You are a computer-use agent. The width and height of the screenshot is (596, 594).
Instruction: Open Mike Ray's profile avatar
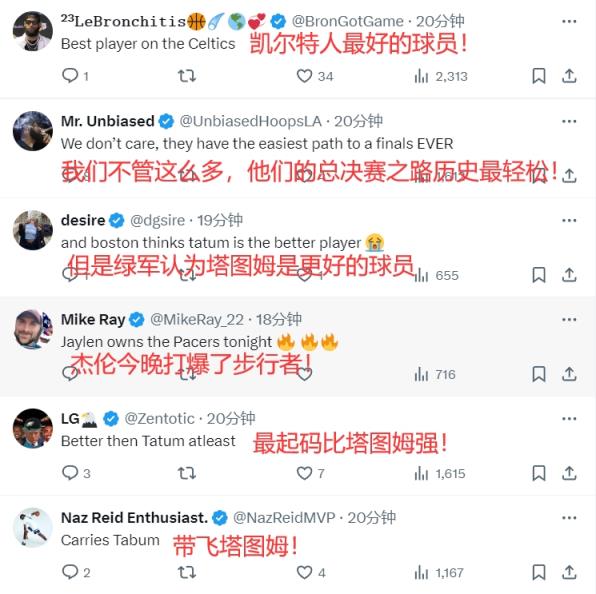[x=33, y=329]
